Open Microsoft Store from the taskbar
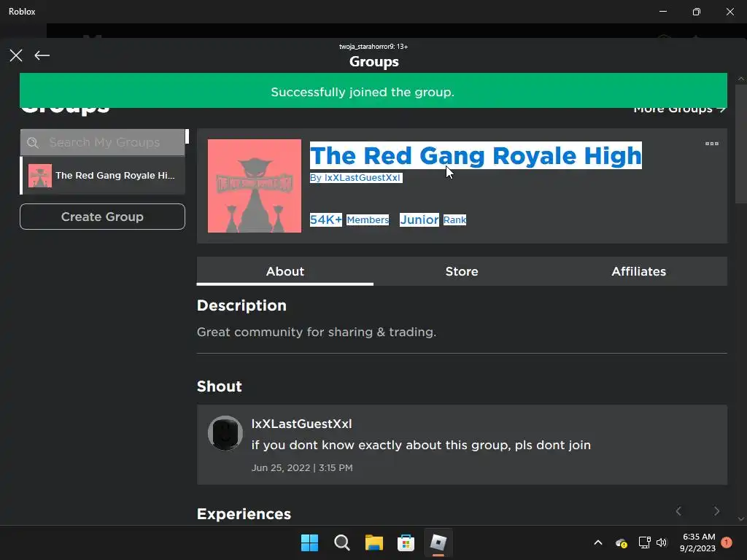 (x=406, y=542)
